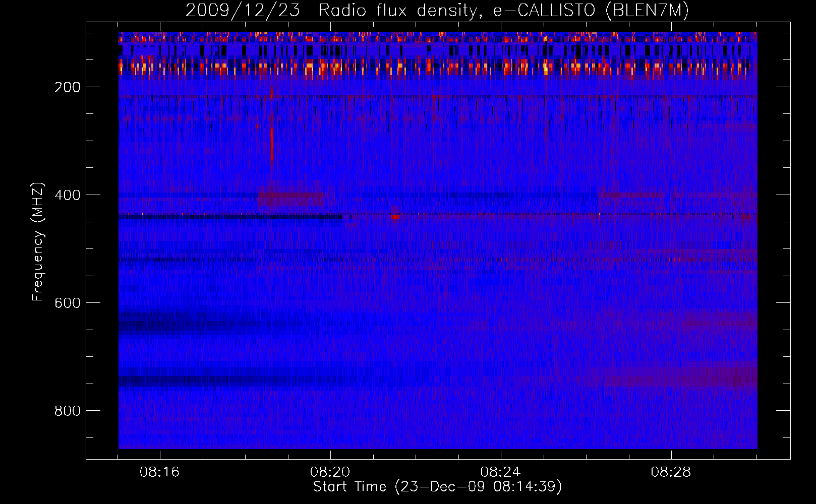Click the 08:16 time tick label
Screen dimensions: 816x504
160,472
